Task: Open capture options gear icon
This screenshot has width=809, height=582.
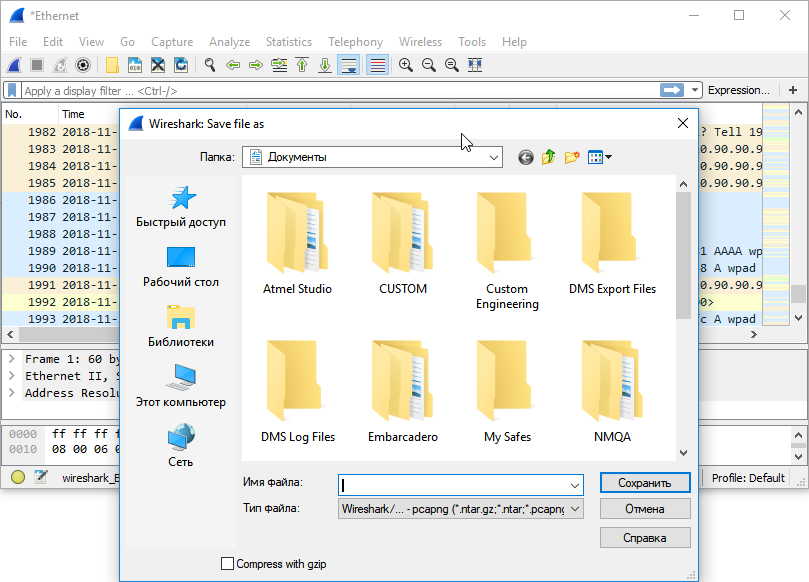Action: [83, 65]
